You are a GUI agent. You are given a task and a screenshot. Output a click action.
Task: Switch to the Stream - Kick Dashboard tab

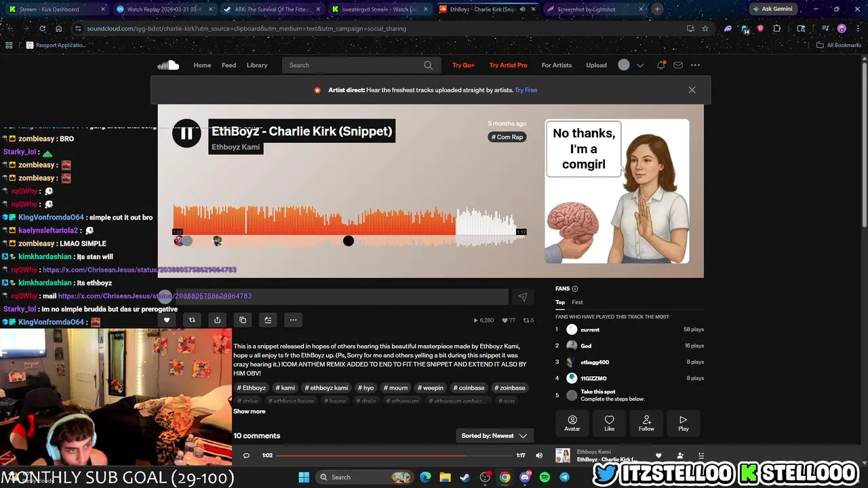coord(56,9)
